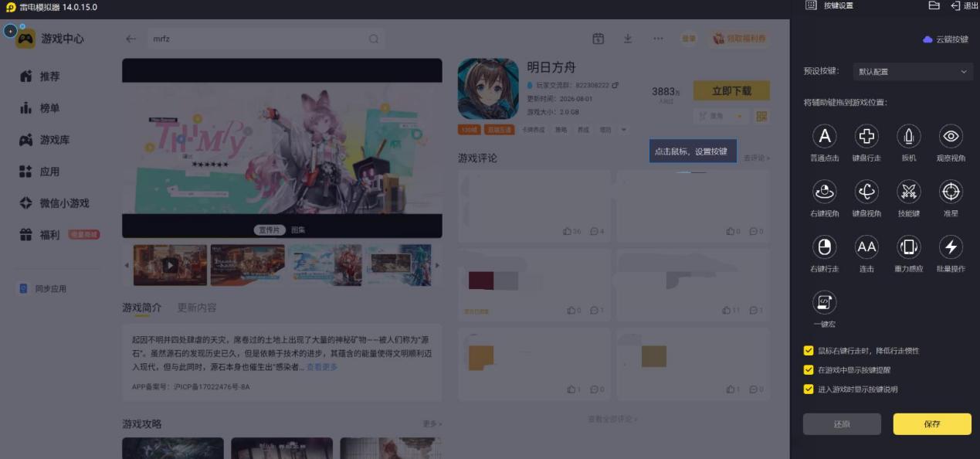
Task: Switch to the 游戏简介 tab
Action: pos(142,308)
